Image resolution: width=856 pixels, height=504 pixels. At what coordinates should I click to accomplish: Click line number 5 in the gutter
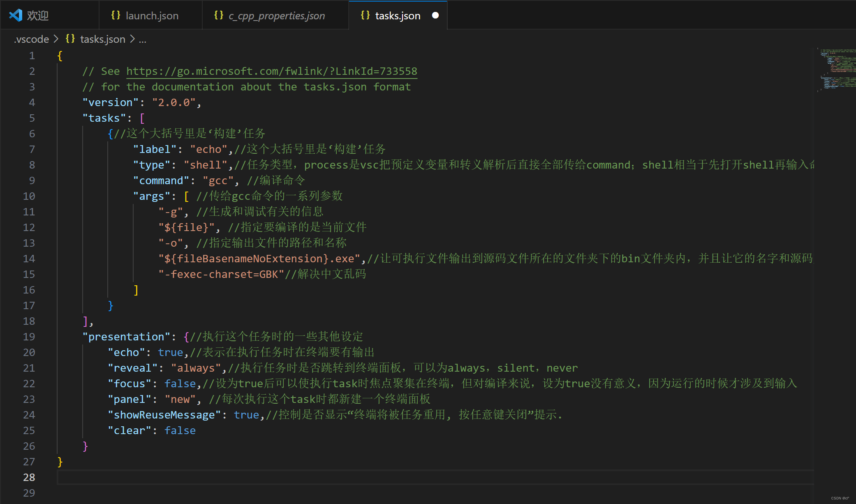32,118
